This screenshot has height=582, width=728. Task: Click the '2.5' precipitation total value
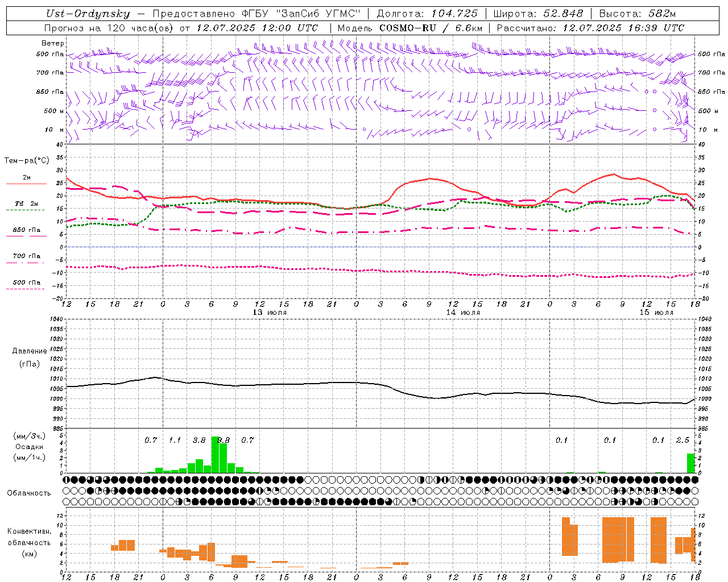pos(682,440)
